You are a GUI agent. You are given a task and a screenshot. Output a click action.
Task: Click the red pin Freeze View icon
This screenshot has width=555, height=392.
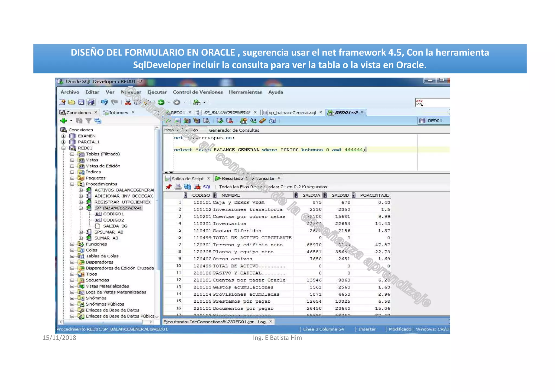pyautogui.click(x=169, y=187)
